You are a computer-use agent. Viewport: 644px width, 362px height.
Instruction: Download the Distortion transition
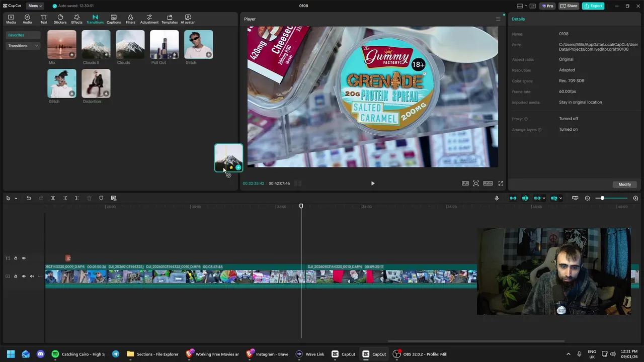pyautogui.click(x=106, y=94)
